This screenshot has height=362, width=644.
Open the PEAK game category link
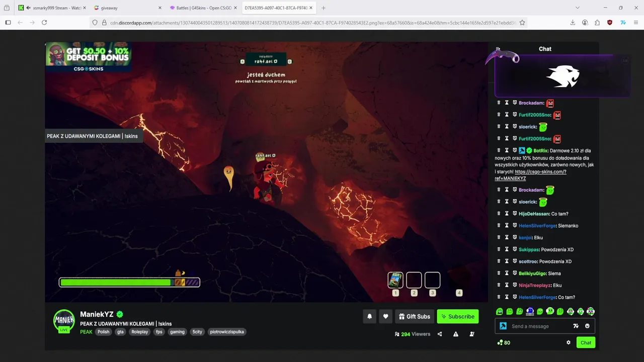coord(86,332)
